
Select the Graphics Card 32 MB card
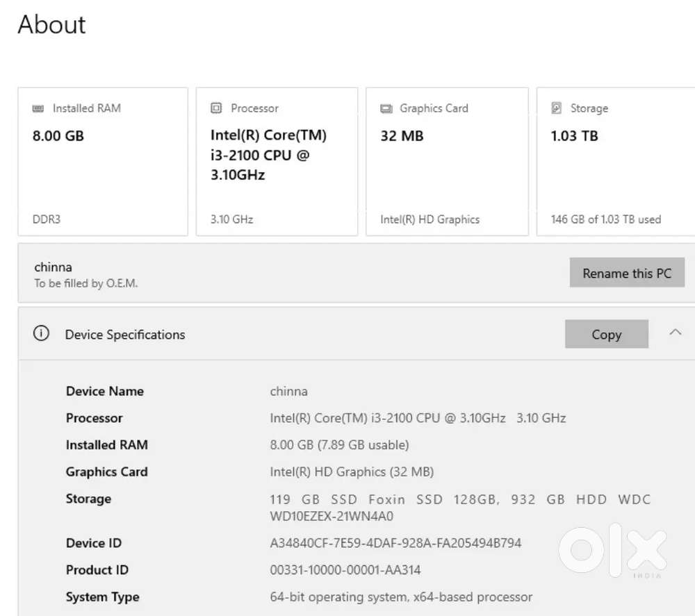447,162
